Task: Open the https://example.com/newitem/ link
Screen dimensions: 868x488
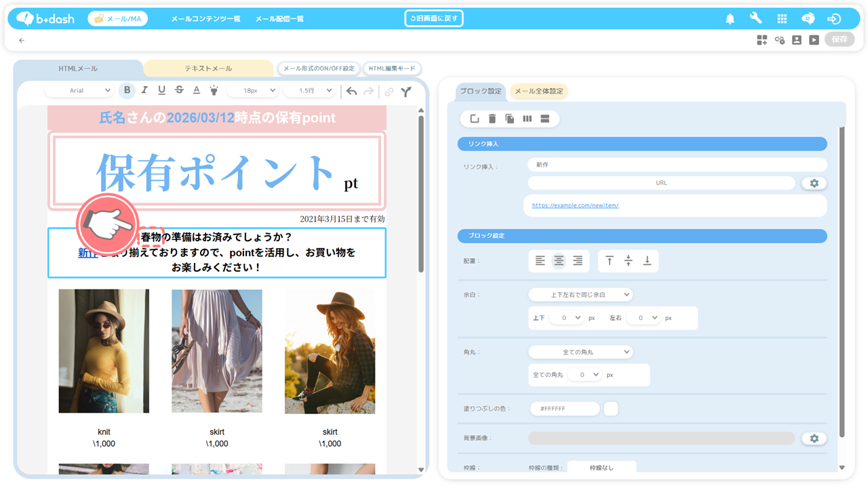Action: 575,205
